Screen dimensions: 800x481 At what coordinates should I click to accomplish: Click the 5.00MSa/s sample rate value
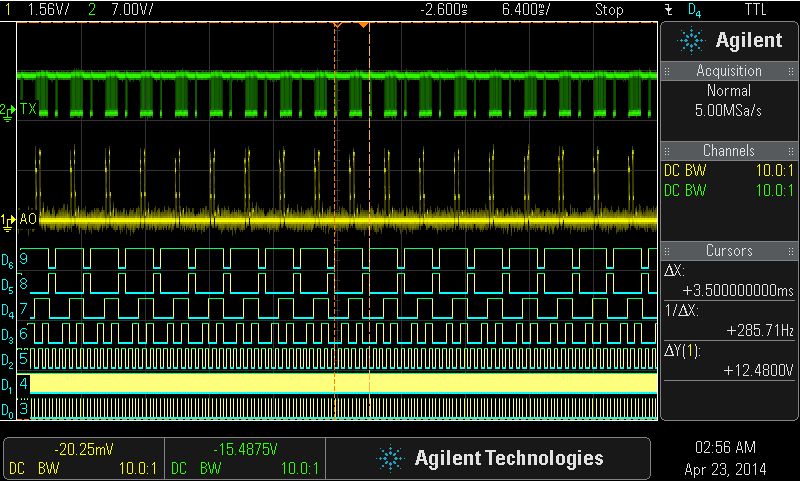[x=728, y=110]
